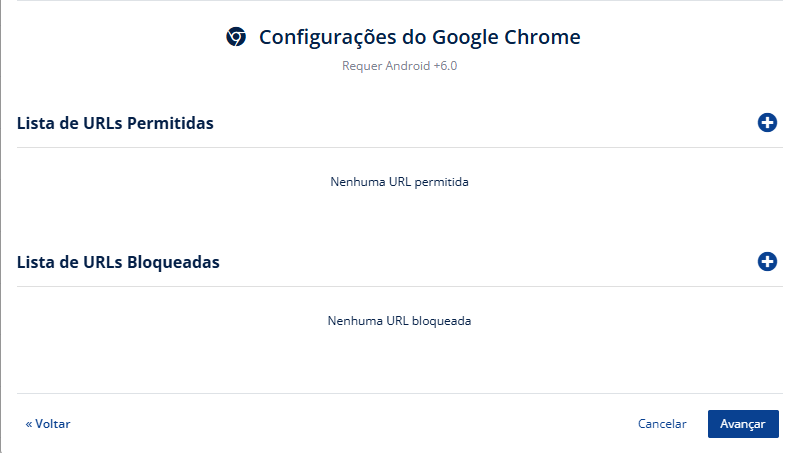798x453 pixels.
Task: Click the word Google in the page title
Action: 465,38
